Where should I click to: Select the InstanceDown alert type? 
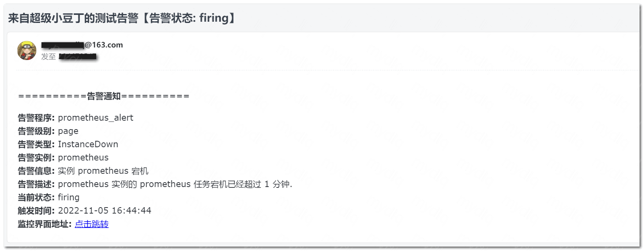tap(88, 144)
